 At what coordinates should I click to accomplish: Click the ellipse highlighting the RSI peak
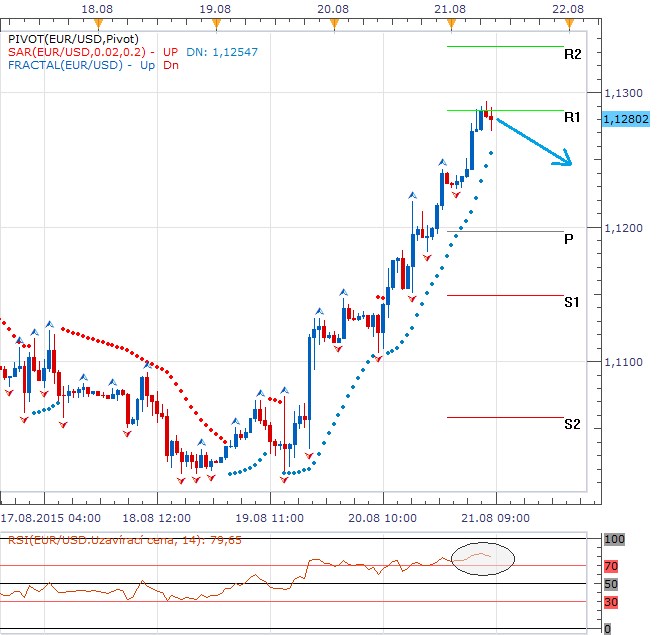(482, 557)
